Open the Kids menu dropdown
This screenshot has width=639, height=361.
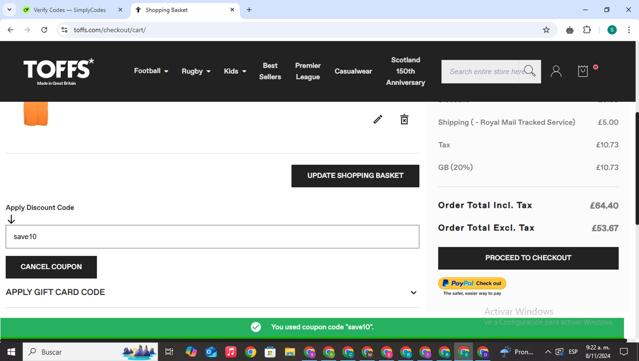point(235,71)
